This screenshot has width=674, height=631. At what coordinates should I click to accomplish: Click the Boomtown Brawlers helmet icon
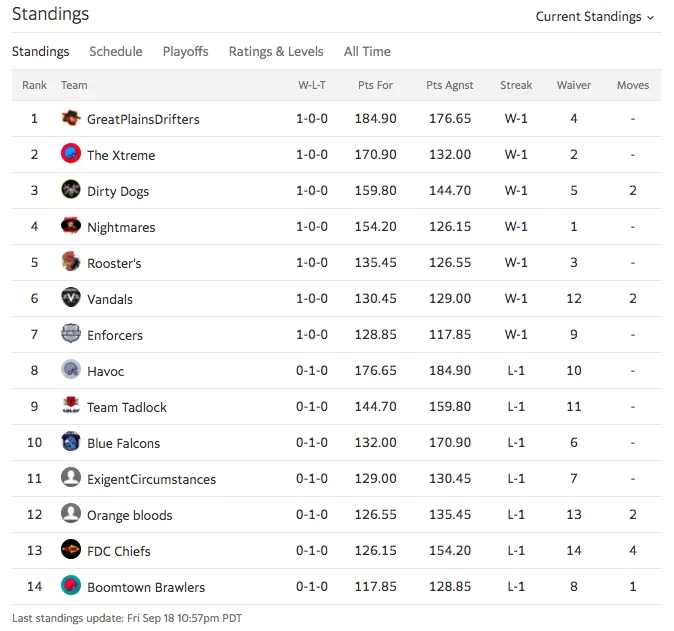tap(71, 586)
